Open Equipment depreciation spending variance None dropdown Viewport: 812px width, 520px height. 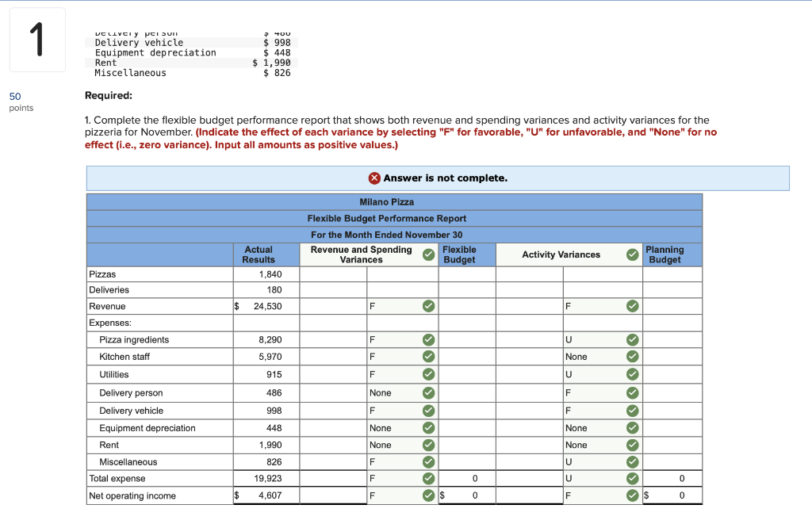(x=402, y=428)
